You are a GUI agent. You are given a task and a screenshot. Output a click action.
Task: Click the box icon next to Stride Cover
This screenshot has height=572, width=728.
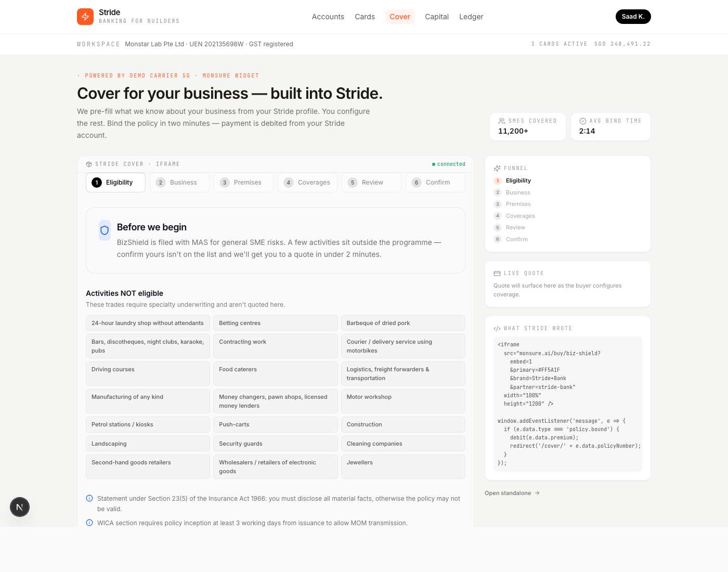tap(89, 164)
